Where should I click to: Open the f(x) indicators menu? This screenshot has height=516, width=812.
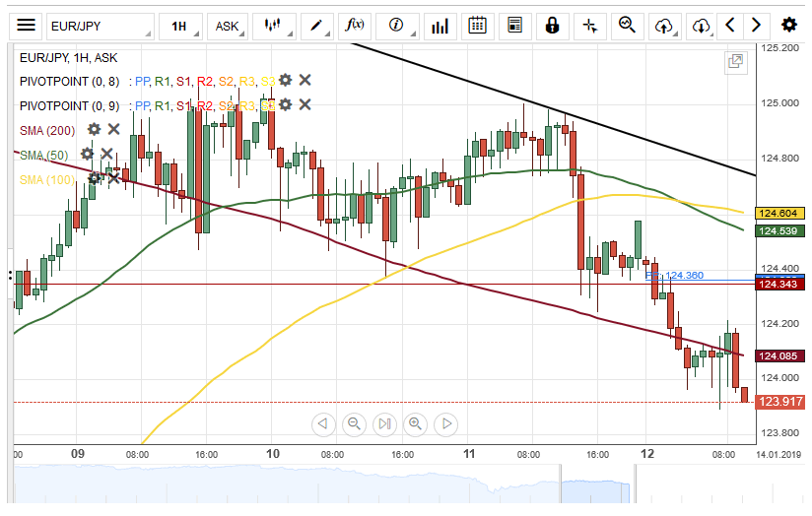[355, 26]
